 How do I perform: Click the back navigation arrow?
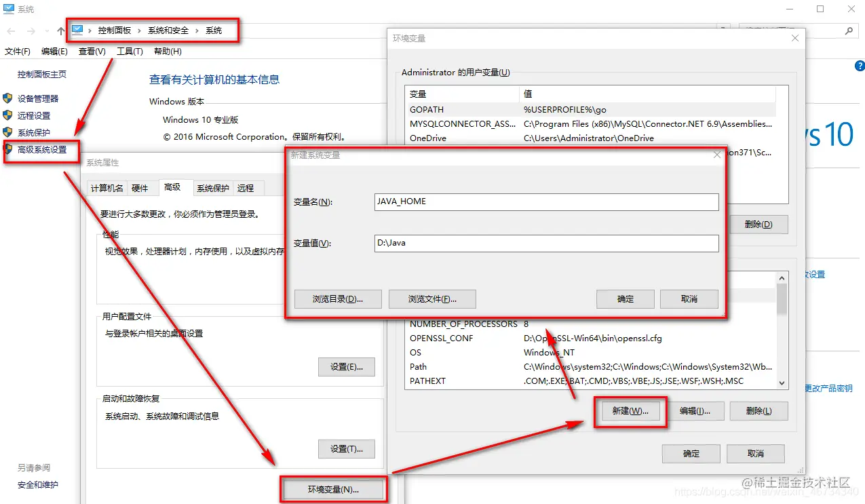[12, 31]
